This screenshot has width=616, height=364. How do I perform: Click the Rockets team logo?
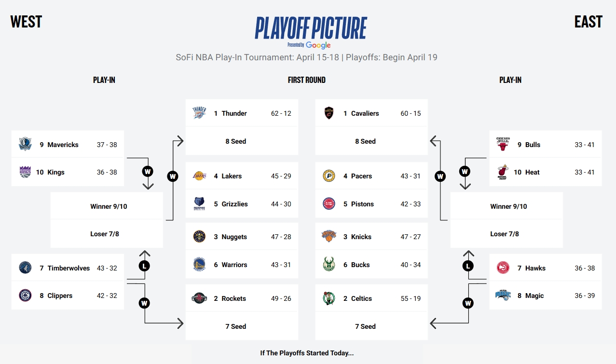tap(199, 298)
